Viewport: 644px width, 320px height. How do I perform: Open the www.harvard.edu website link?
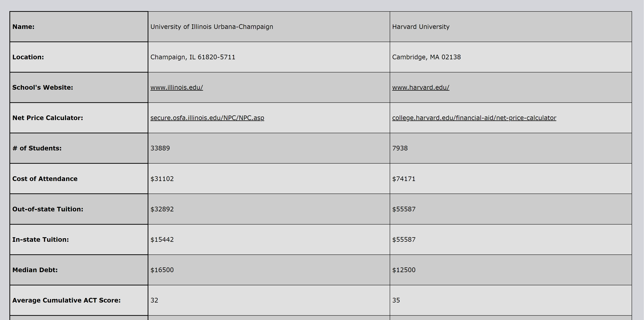[x=420, y=87]
